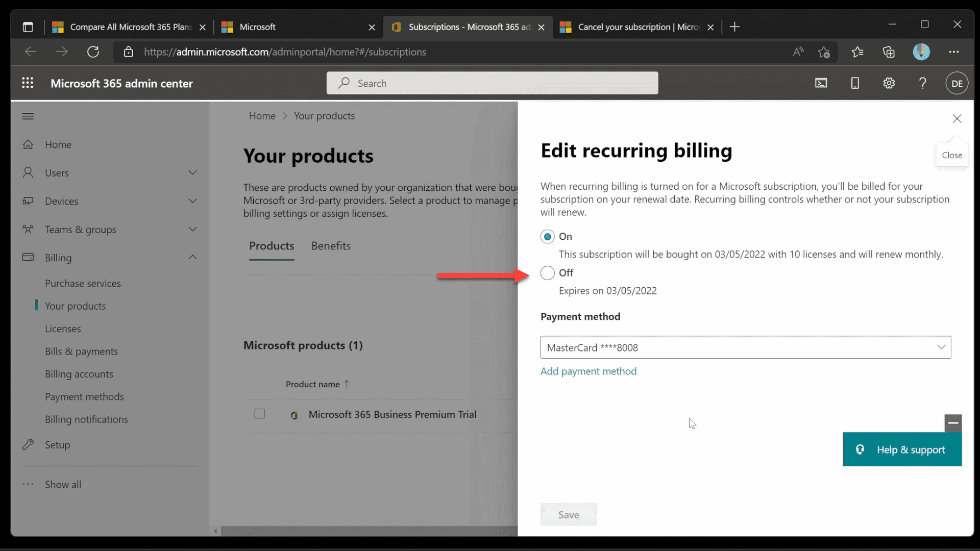The width and height of the screenshot is (980, 551).
Task: Select the Off recurring billing option
Action: (x=547, y=273)
